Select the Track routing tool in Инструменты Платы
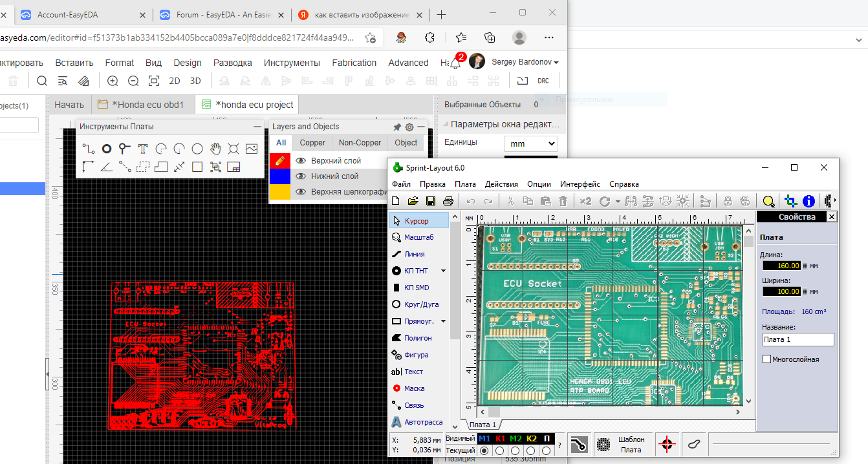 coord(89,149)
